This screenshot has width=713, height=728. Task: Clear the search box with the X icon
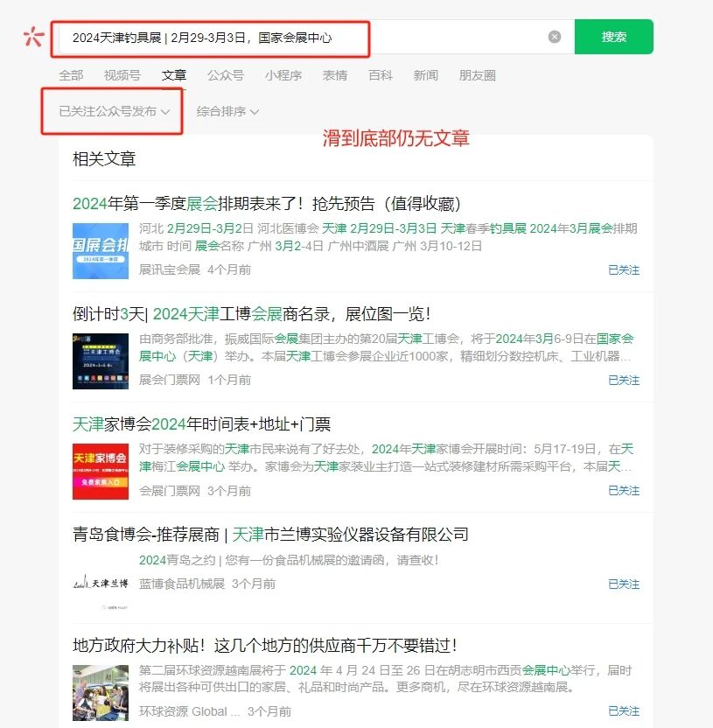pyautogui.click(x=555, y=37)
